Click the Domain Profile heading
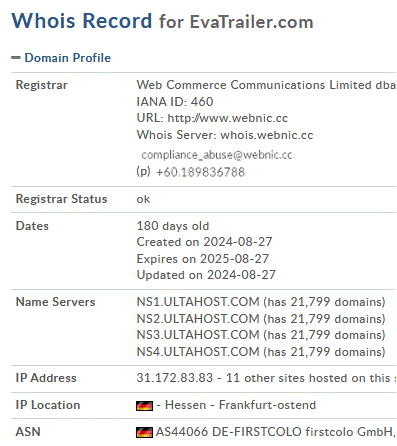The image size is (397, 446). click(x=68, y=58)
